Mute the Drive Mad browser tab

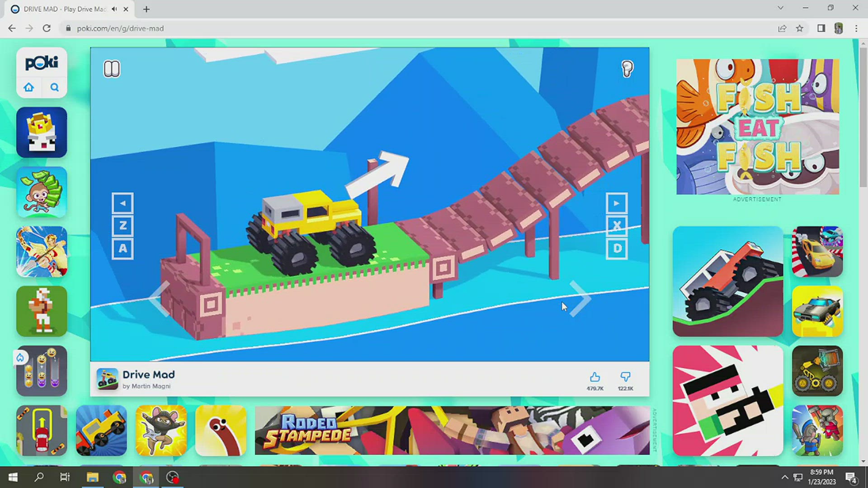tap(115, 9)
